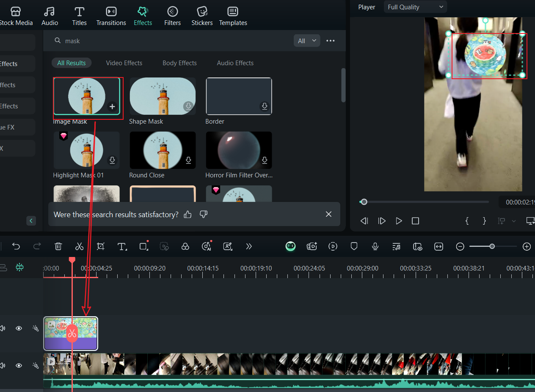The height and width of the screenshot is (392, 535).
Task: Click the marker shield icon
Action: click(354, 246)
